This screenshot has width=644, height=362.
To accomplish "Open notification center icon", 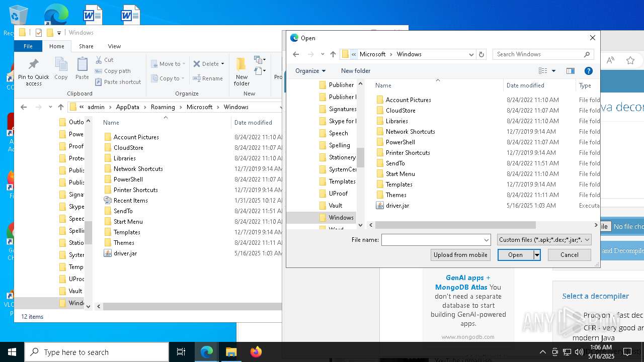I will click(x=627, y=352).
